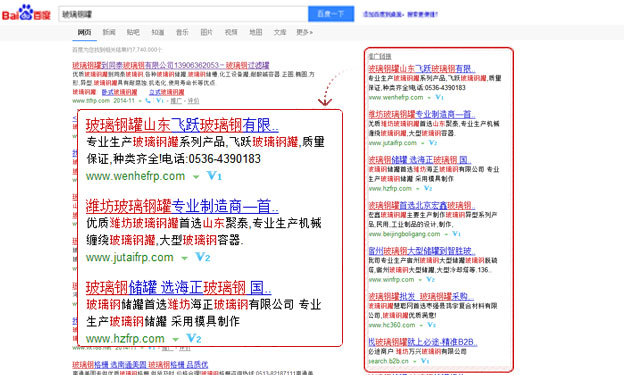The width and height of the screenshot is (624, 375).
Task: Click V1 badge next to www.beijingboligang.com
Action: coord(456,234)
